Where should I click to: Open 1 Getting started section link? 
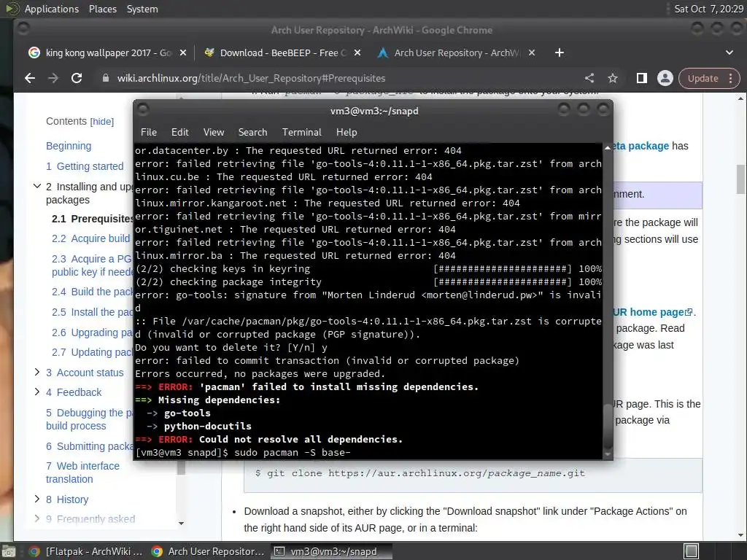(85, 166)
